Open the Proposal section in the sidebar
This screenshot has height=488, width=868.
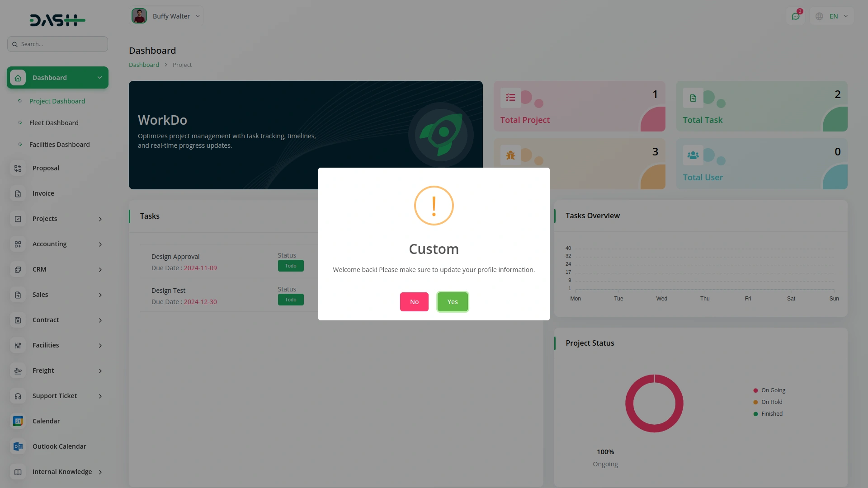(45, 168)
